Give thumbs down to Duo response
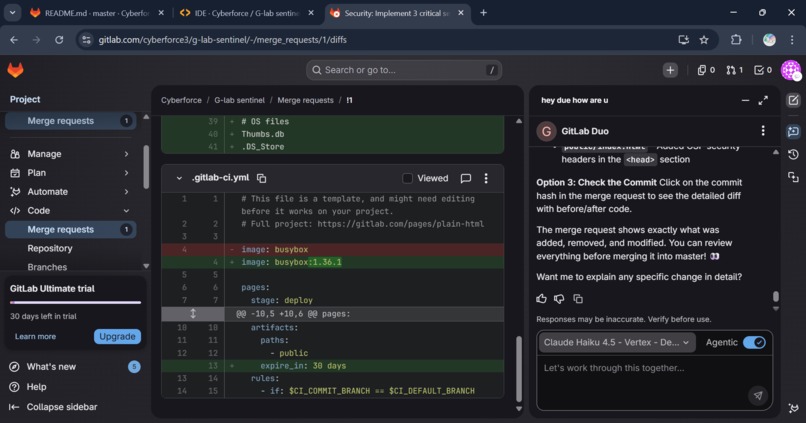This screenshot has width=806, height=423. [559, 299]
